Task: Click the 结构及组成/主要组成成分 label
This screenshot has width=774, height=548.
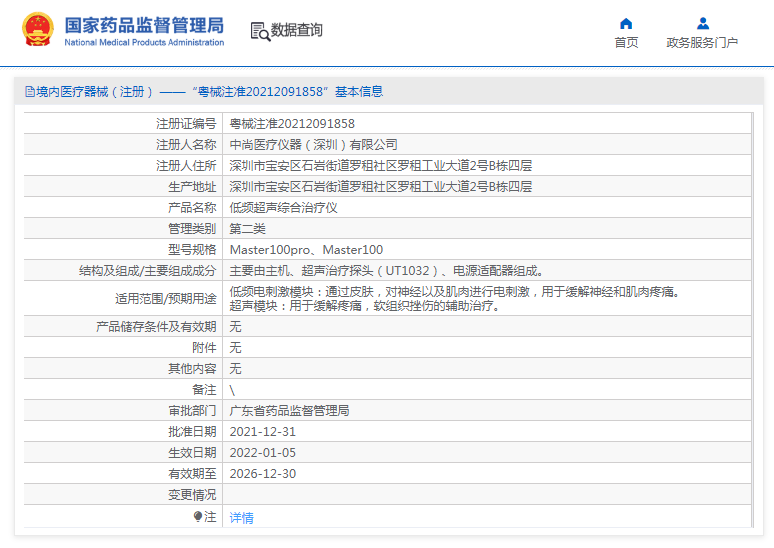Action: [148, 271]
